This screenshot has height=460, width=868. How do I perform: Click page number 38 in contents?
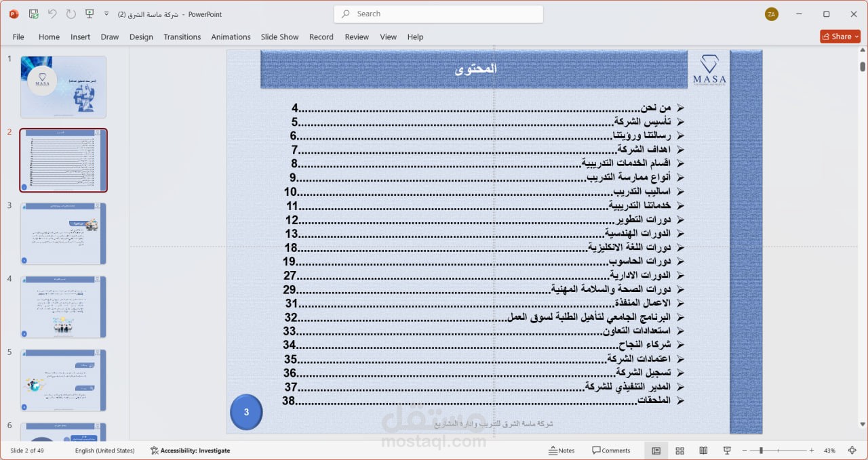pyautogui.click(x=290, y=400)
